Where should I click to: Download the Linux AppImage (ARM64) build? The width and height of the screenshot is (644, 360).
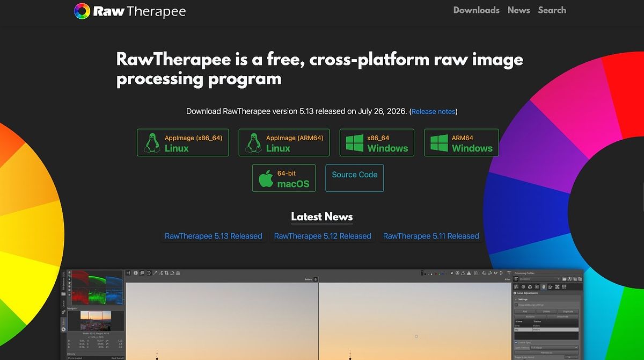tap(284, 142)
